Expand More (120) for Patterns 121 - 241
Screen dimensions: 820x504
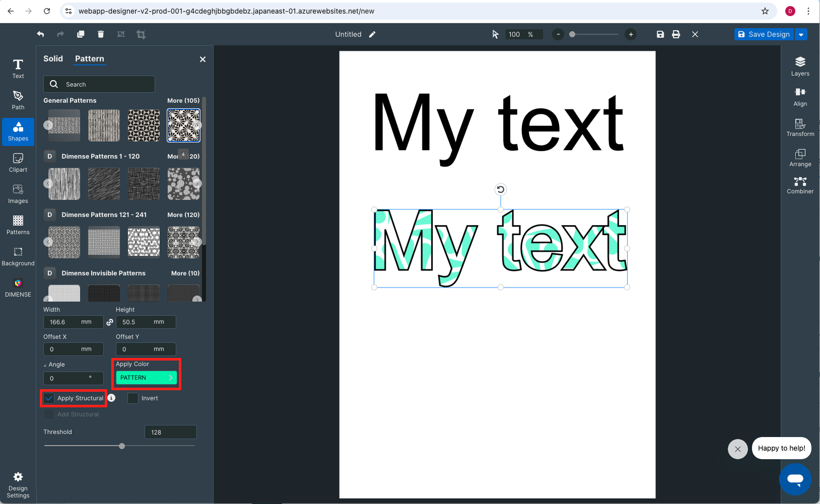coord(183,215)
